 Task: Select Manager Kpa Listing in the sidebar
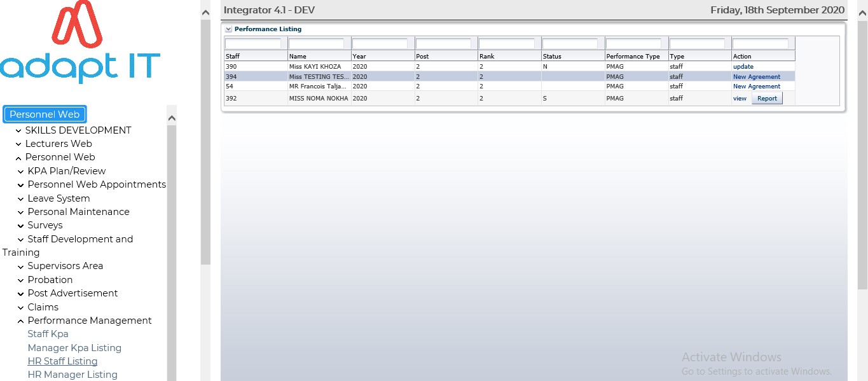74,348
